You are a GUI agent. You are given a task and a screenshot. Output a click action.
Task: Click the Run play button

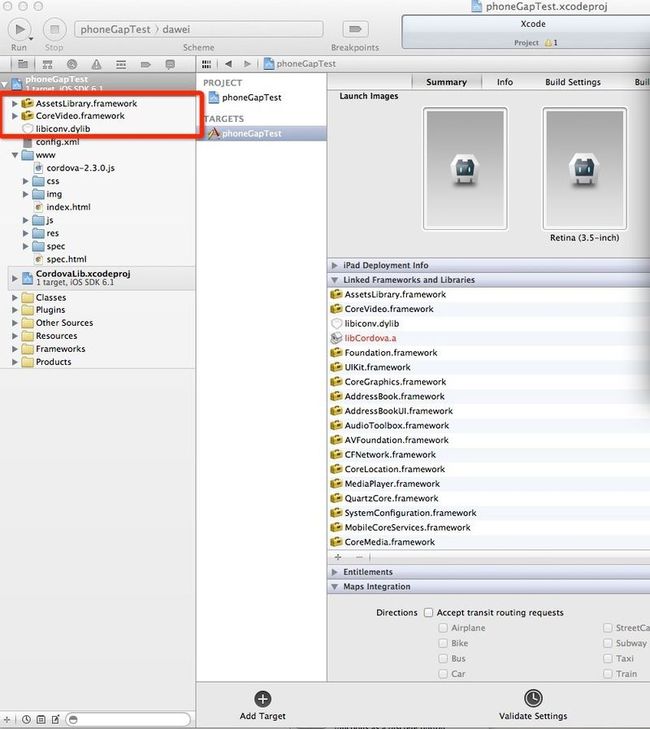click(x=20, y=29)
